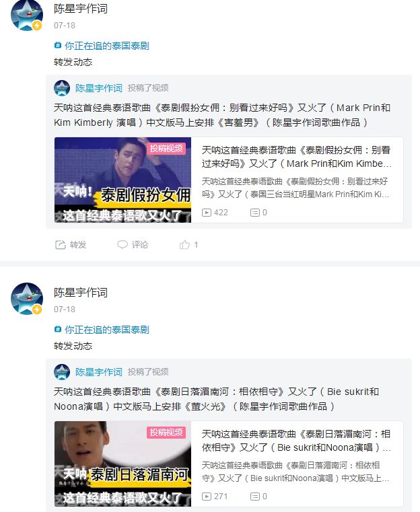Open second post author's large star avatar
The width and height of the screenshot is (420, 512).
point(27,299)
